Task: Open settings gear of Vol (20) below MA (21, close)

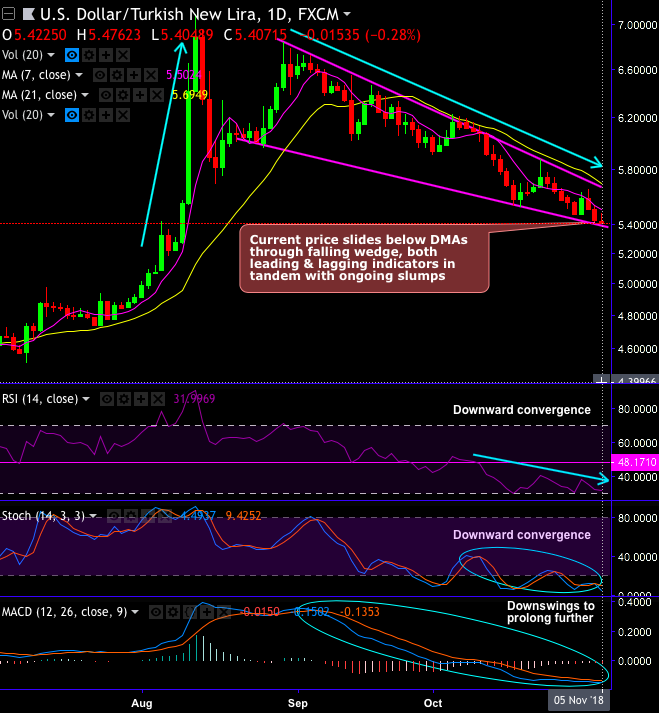Action: [89, 115]
